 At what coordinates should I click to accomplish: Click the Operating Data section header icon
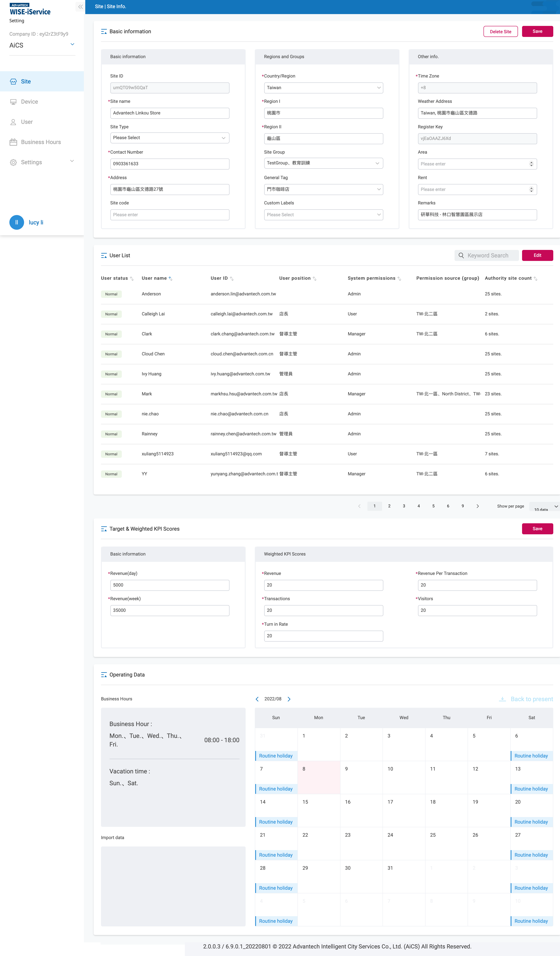click(104, 674)
